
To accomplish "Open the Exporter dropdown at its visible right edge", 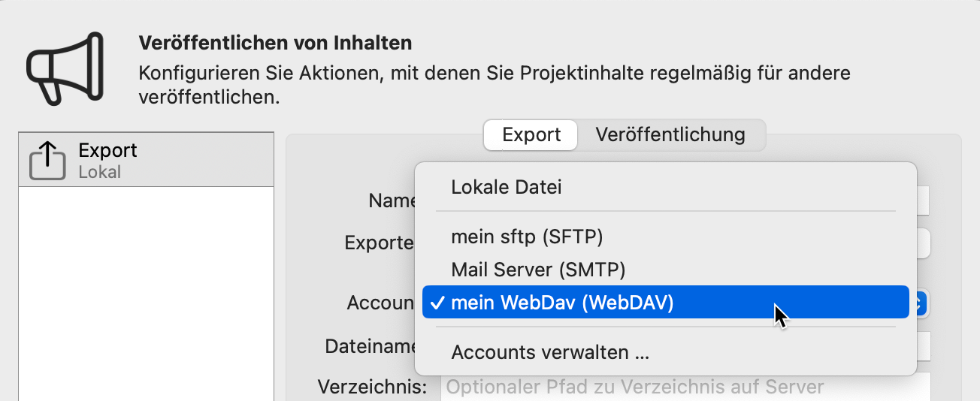I will tap(924, 243).
